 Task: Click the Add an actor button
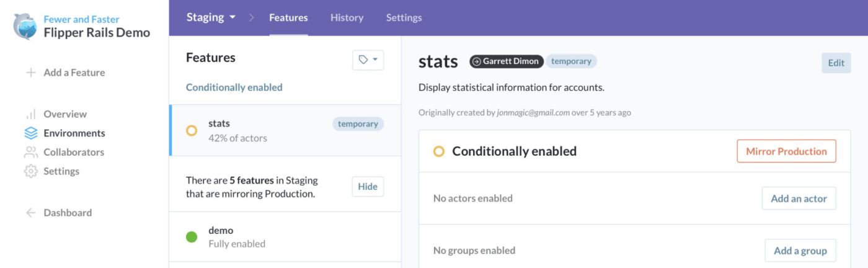799,199
